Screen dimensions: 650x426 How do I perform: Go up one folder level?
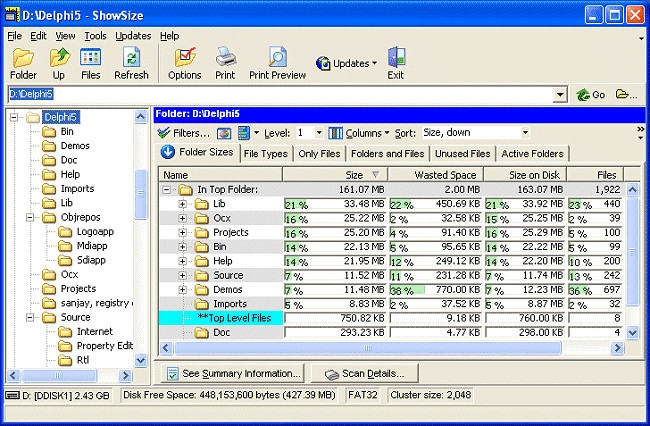click(x=59, y=58)
